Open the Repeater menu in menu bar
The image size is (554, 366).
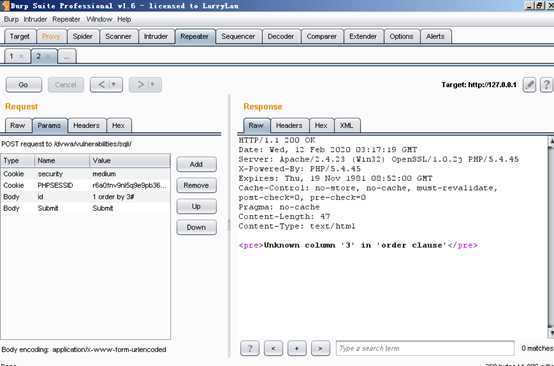pyautogui.click(x=66, y=19)
